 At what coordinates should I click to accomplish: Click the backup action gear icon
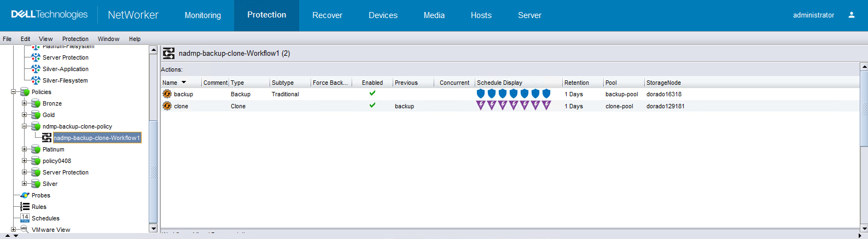(167, 94)
